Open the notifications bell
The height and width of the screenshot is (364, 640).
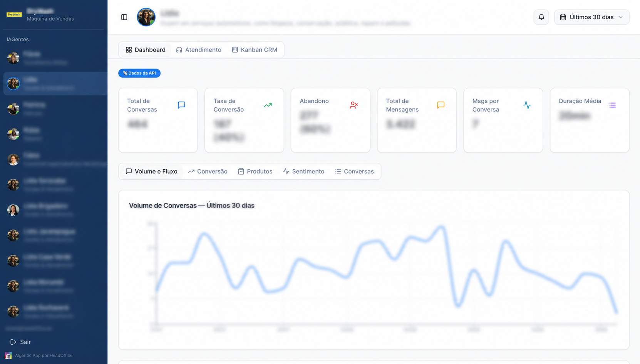pos(541,17)
